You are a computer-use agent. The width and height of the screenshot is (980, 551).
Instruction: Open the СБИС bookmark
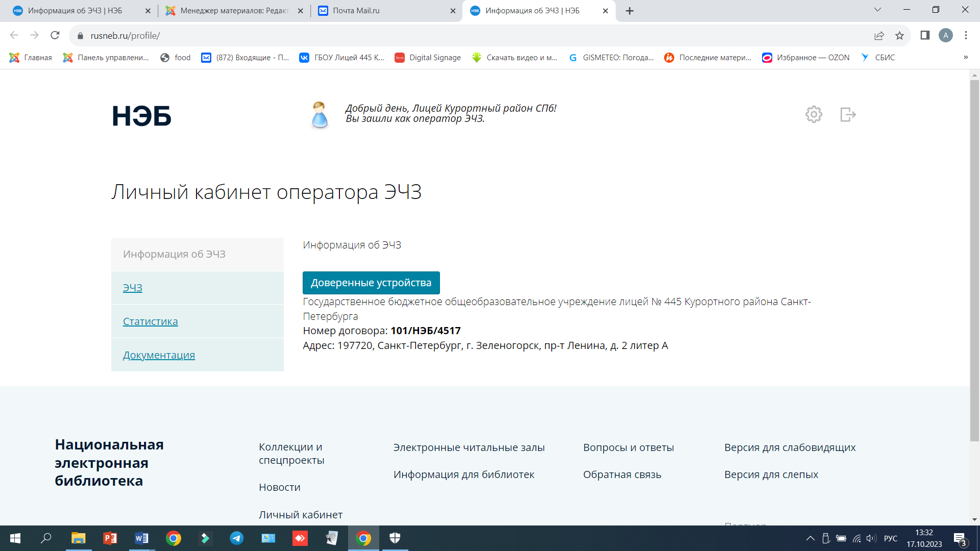[878, 58]
